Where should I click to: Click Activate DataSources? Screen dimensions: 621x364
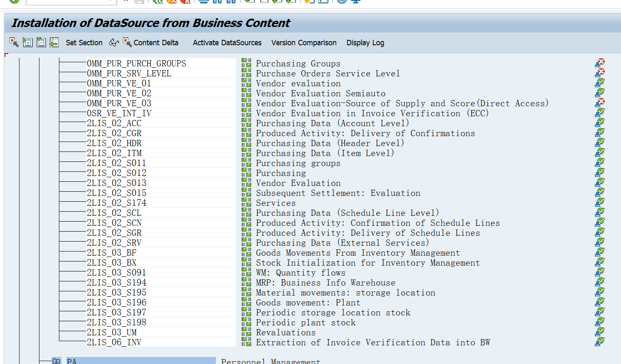(x=227, y=43)
